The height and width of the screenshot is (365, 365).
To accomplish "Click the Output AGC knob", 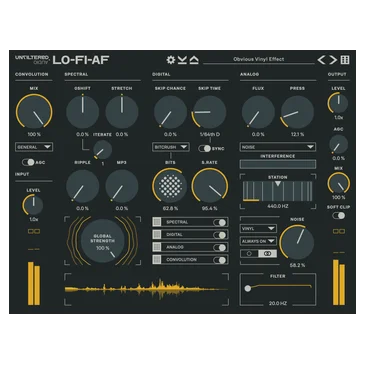I will pyautogui.click(x=338, y=144).
